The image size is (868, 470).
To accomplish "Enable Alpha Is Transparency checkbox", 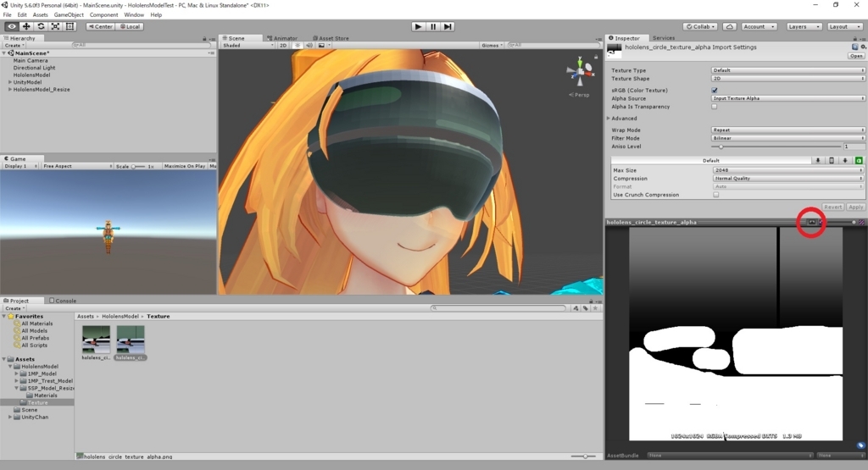I will [x=714, y=107].
